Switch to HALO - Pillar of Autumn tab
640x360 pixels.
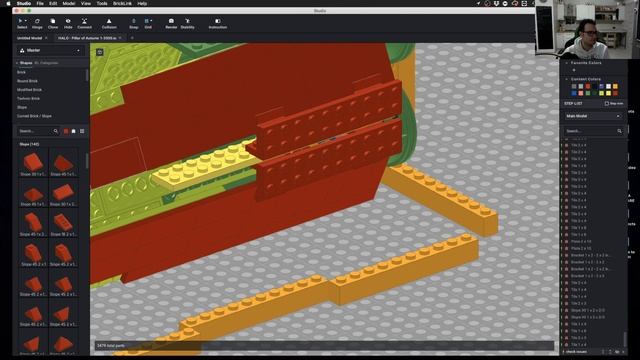coord(87,38)
